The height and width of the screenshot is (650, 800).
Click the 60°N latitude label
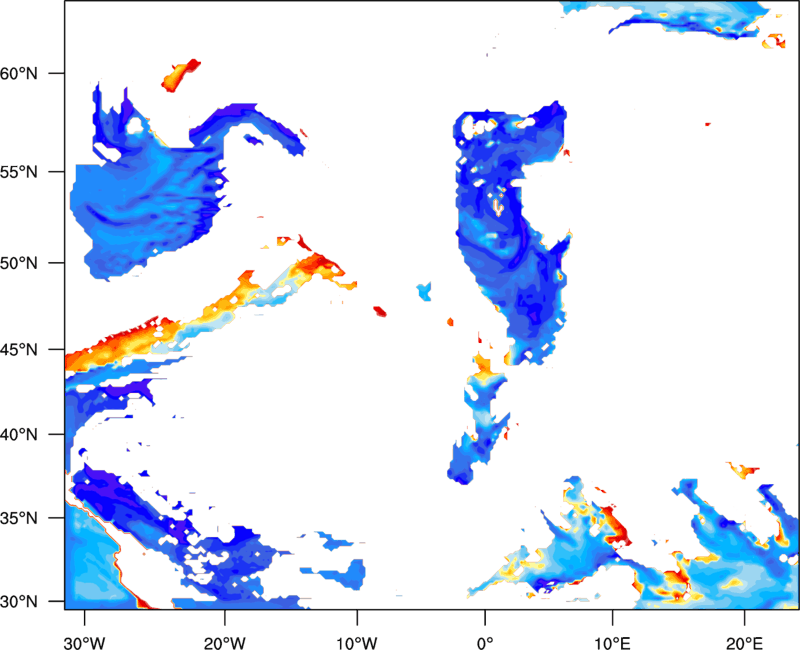tap(18, 74)
